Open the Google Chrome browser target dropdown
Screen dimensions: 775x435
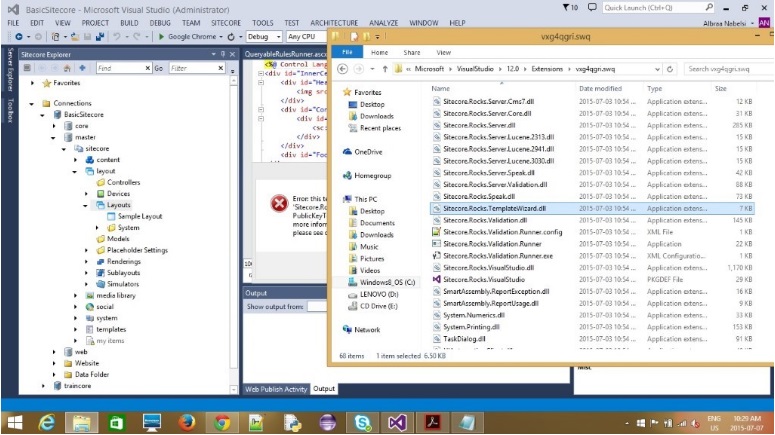click(221, 37)
